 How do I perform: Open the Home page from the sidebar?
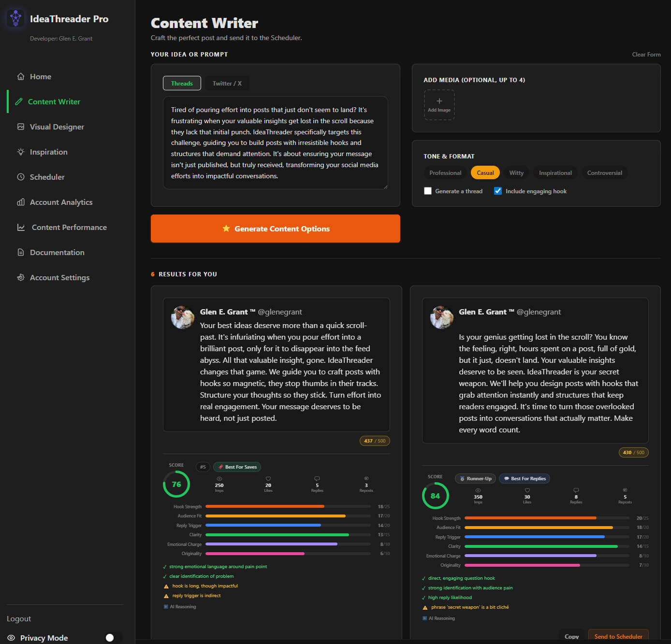click(41, 76)
